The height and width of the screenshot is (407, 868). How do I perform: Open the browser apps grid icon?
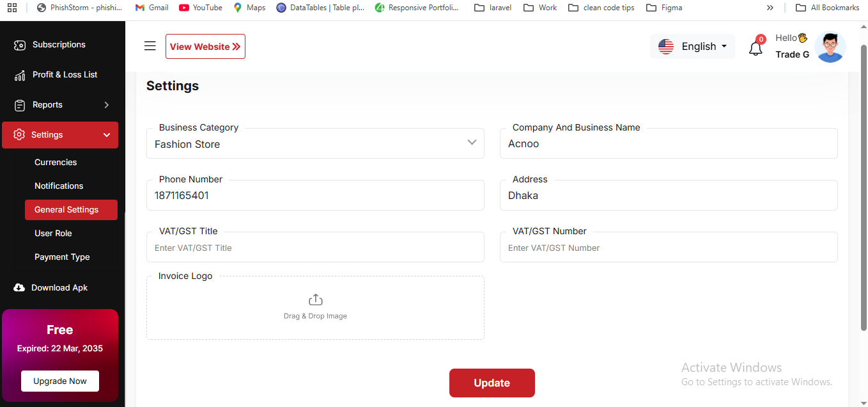pyautogui.click(x=12, y=8)
